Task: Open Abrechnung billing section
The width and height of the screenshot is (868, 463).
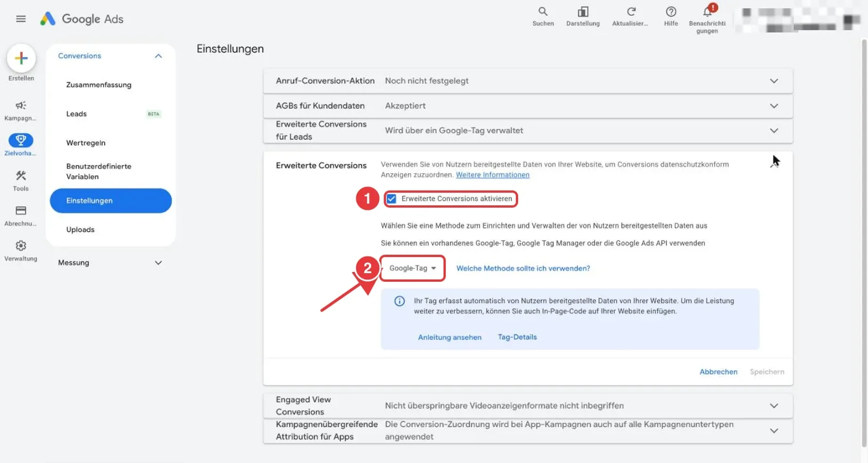Action: point(21,215)
